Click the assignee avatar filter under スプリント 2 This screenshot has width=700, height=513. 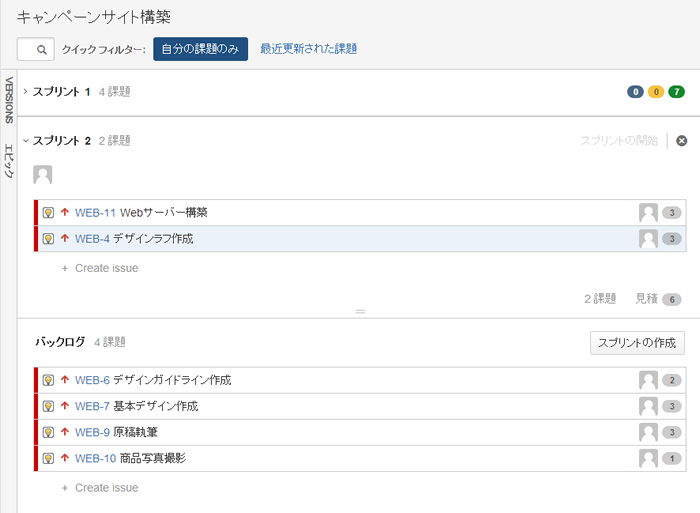click(43, 175)
